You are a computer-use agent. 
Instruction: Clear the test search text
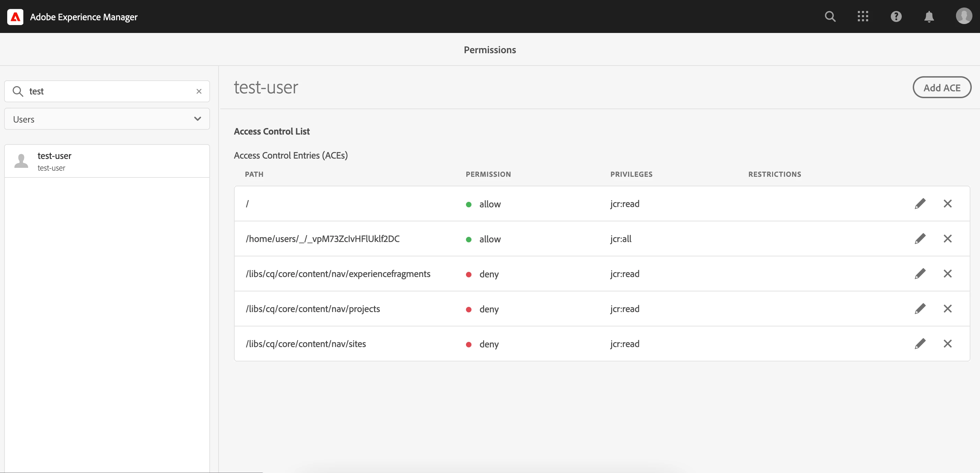coord(199,91)
